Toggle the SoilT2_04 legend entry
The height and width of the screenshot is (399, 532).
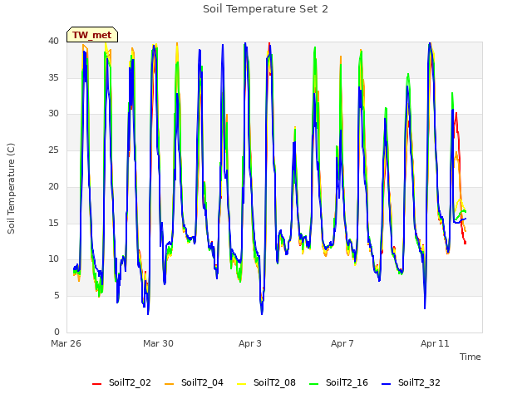point(194,382)
